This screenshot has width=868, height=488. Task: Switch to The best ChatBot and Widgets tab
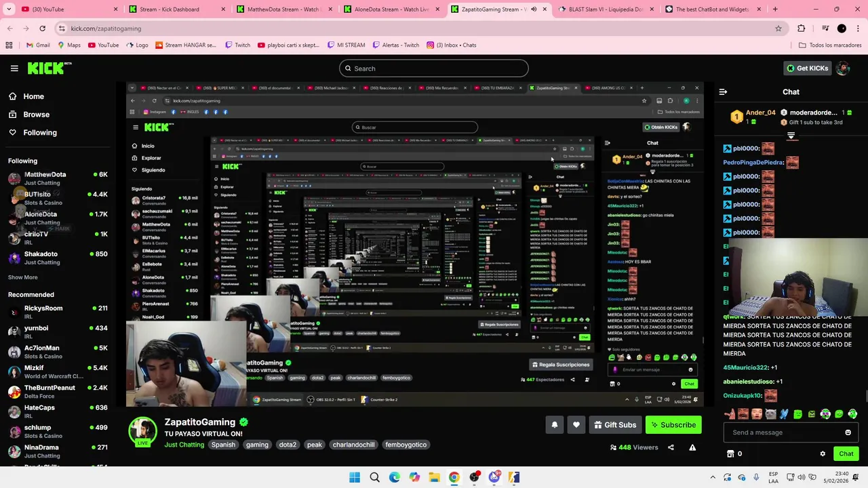tap(713, 9)
